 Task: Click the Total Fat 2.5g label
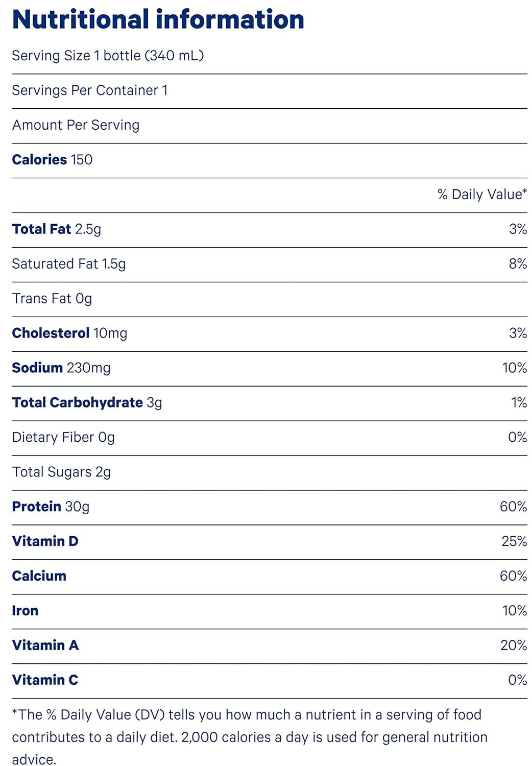[57, 229]
